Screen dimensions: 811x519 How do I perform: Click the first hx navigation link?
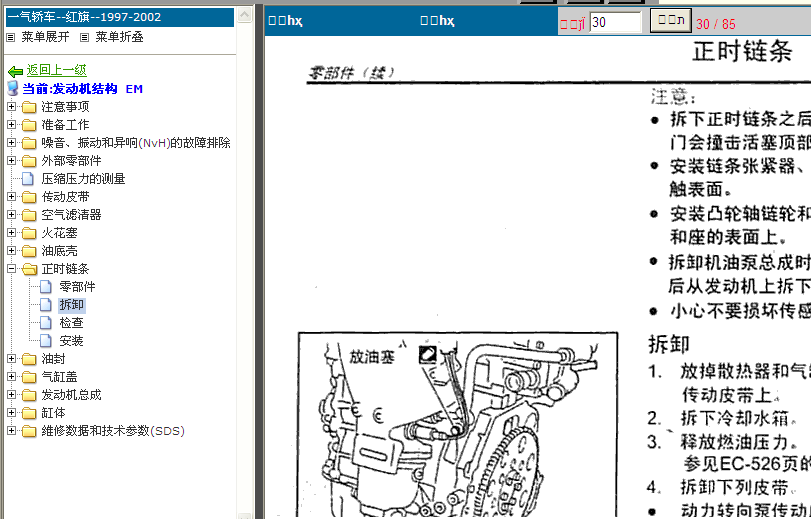click(285, 21)
